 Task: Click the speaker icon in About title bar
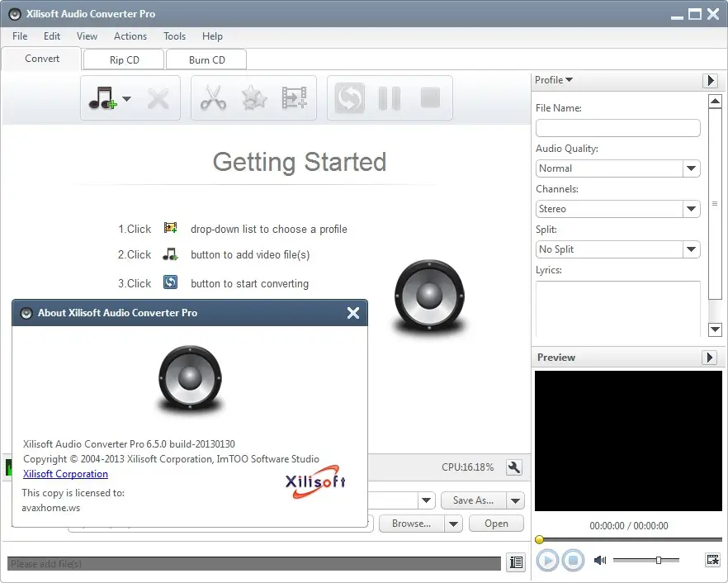pyautogui.click(x=26, y=313)
